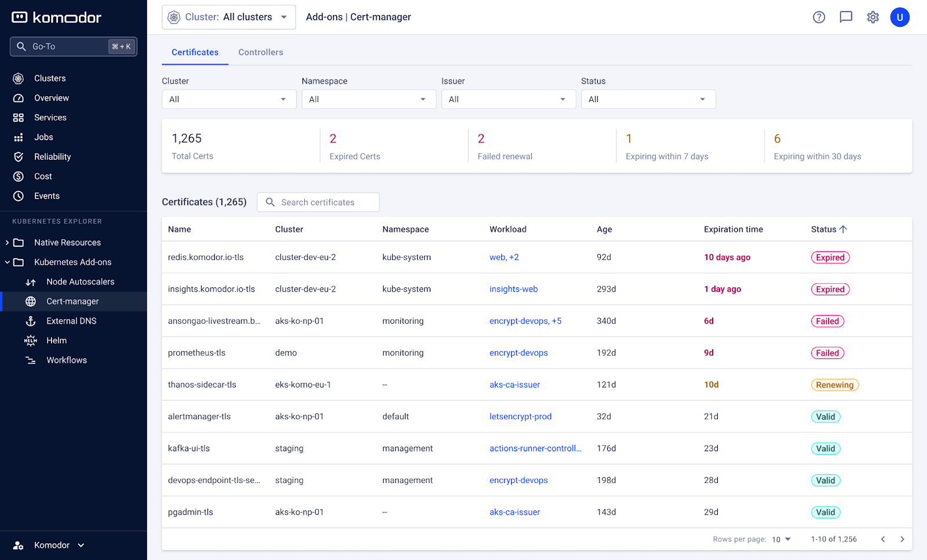
Task: Open the letsencrypt-prod workload link
Action: point(520,416)
